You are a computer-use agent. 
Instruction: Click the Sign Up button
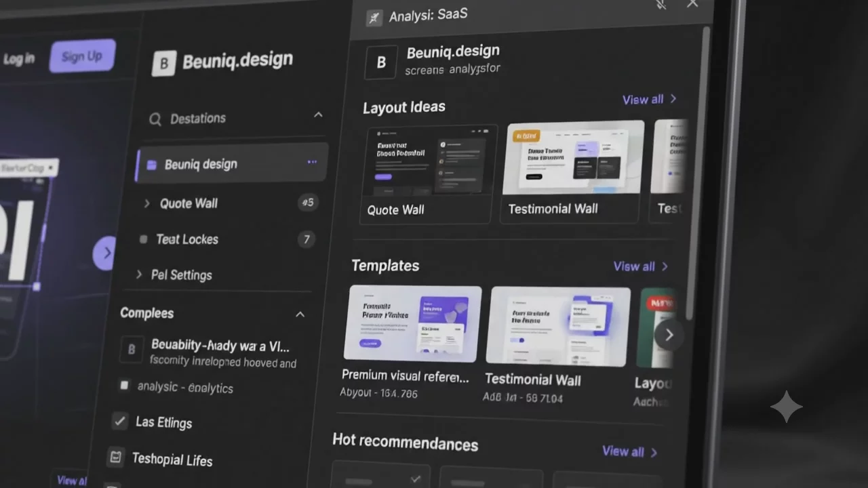82,56
